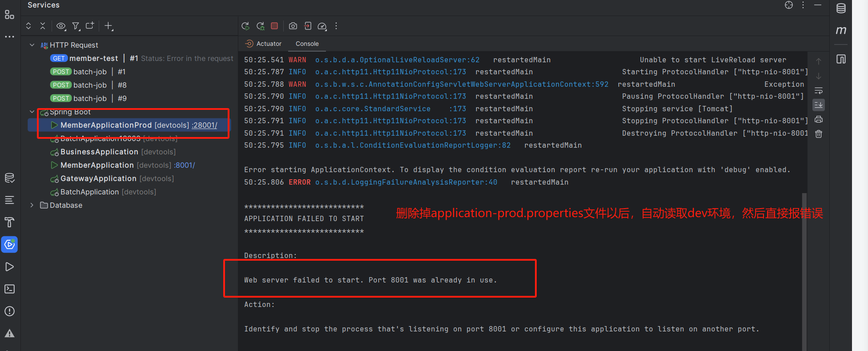The width and height of the screenshot is (868, 351).
Task: Toggle scroll to end in console gutter
Action: tap(818, 105)
